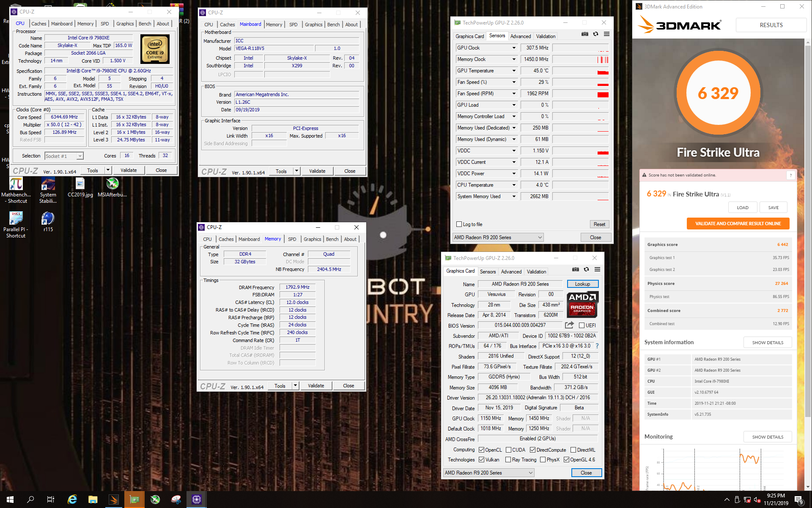Expand the GPU Temperature sensor dropdown
The height and width of the screenshot is (508, 812).
tap(514, 71)
